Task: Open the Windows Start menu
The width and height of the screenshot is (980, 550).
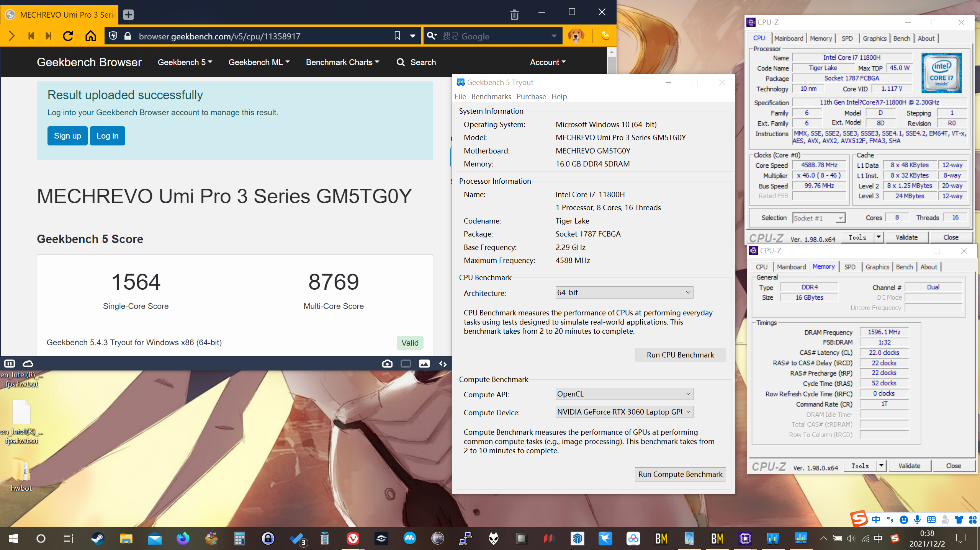Action: tap(13, 539)
